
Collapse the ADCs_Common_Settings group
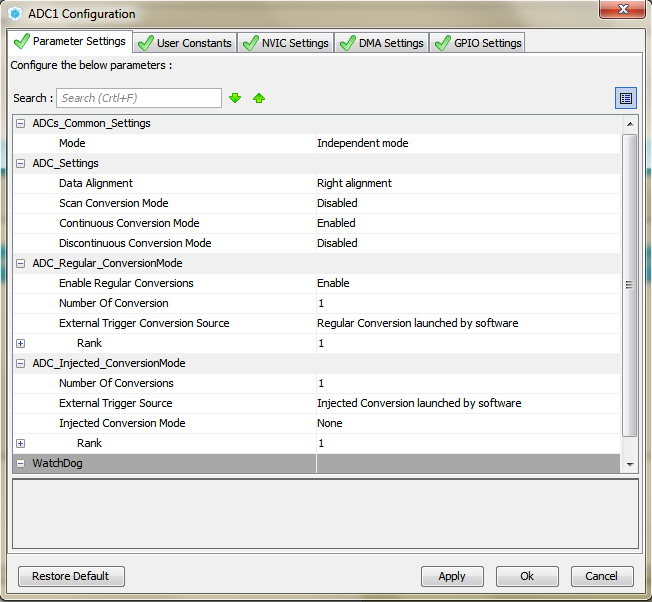click(20, 123)
